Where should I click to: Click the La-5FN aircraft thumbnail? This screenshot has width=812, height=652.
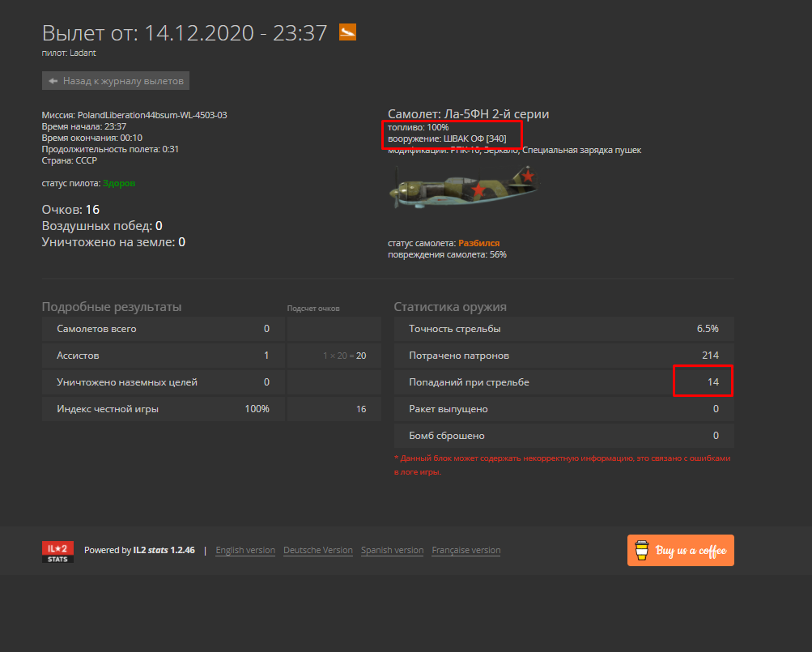point(465,188)
